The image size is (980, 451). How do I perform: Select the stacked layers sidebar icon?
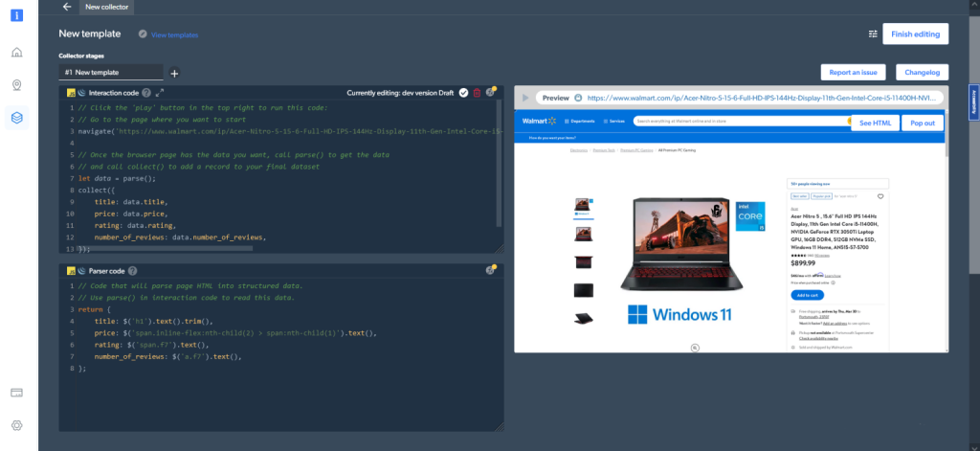pyautogui.click(x=17, y=117)
